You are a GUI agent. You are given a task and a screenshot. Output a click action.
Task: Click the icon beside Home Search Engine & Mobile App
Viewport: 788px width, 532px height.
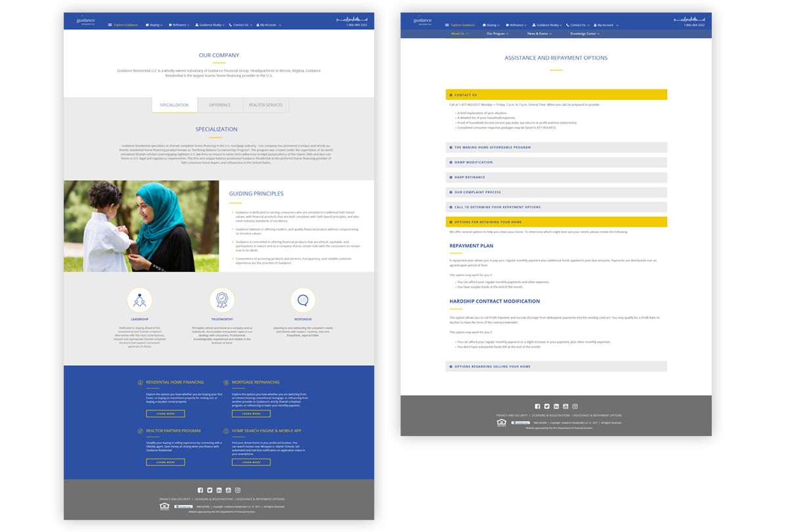(226, 431)
